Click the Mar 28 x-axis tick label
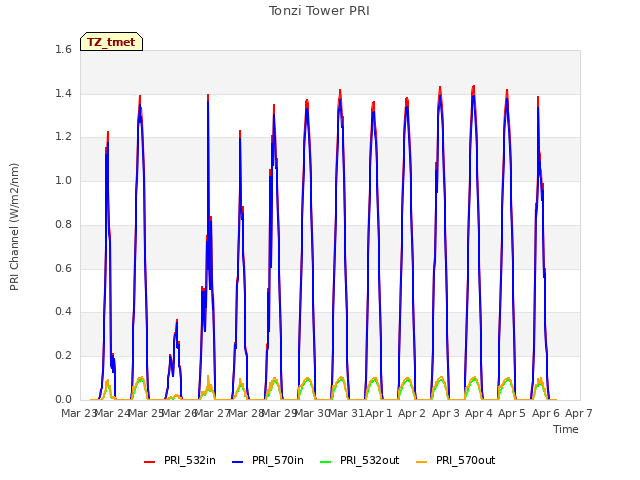The width and height of the screenshot is (640, 480). [x=246, y=413]
